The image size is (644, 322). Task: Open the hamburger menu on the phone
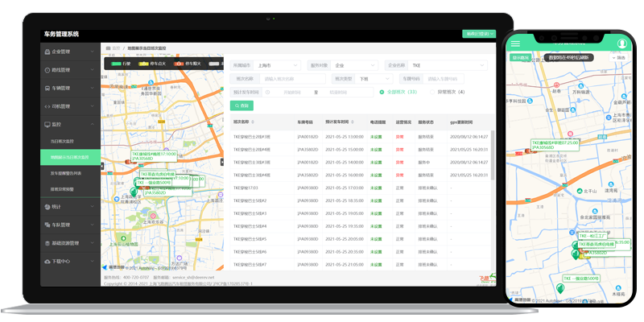[x=515, y=43]
